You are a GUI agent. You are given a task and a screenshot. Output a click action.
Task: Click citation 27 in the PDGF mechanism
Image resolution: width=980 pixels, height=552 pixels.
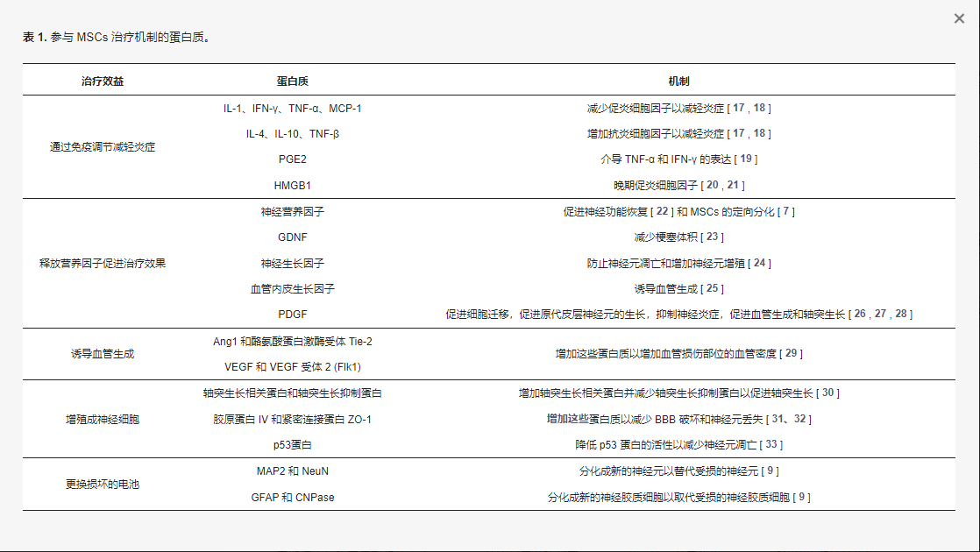tap(880, 315)
